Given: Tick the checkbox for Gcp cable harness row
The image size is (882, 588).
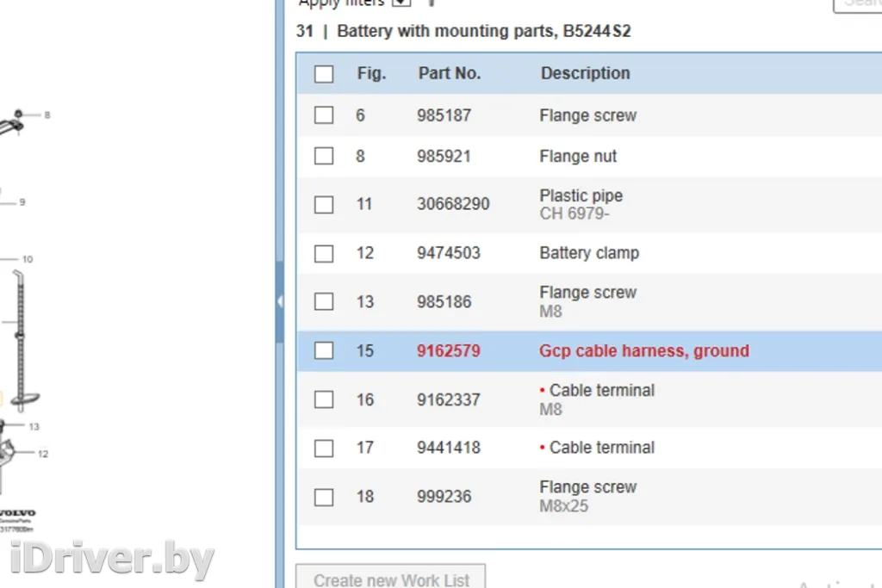Looking at the screenshot, I should click(324, 350).
